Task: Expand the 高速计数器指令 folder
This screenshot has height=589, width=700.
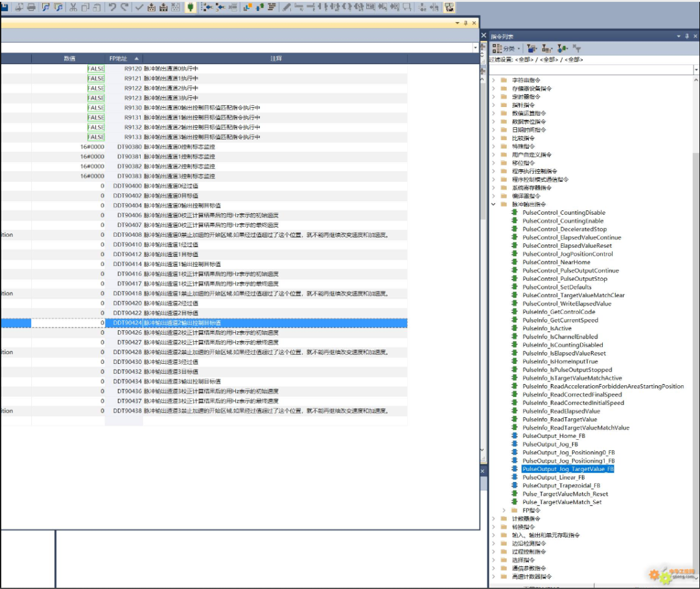Action: click(x=494, y=577)
